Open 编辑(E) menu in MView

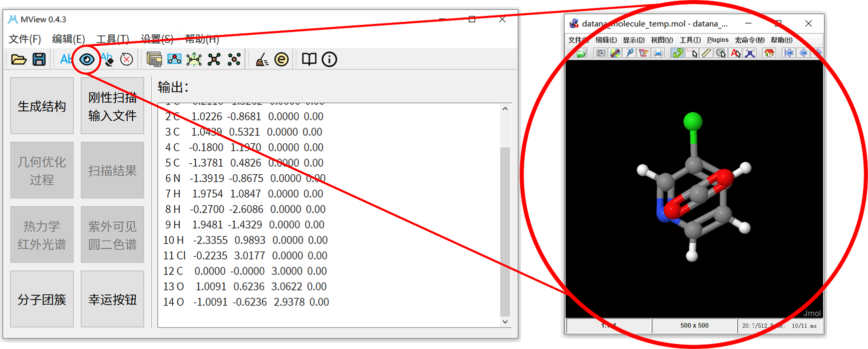pos(68,39)
